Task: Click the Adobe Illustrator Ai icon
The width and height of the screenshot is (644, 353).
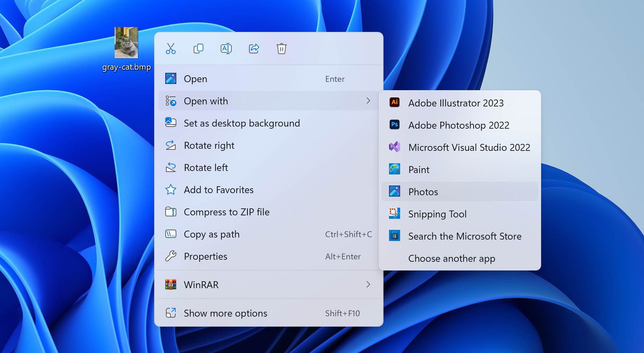Action: [395, 102]
